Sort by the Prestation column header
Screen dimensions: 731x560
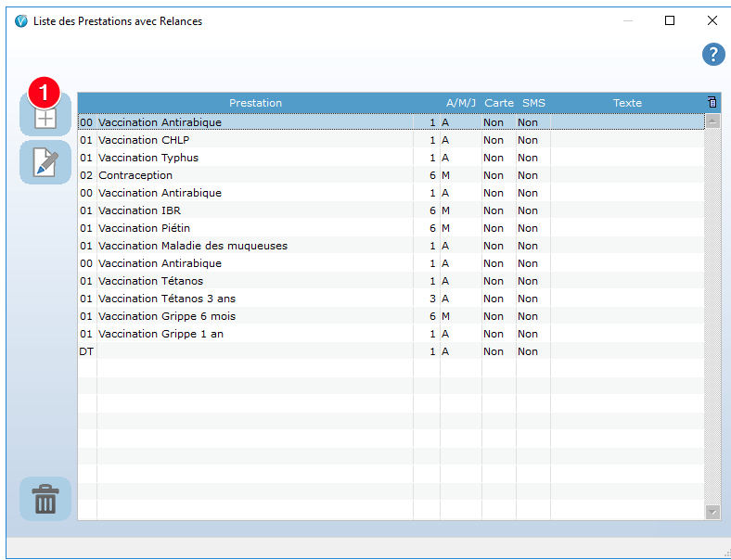(x=255, y=103)
